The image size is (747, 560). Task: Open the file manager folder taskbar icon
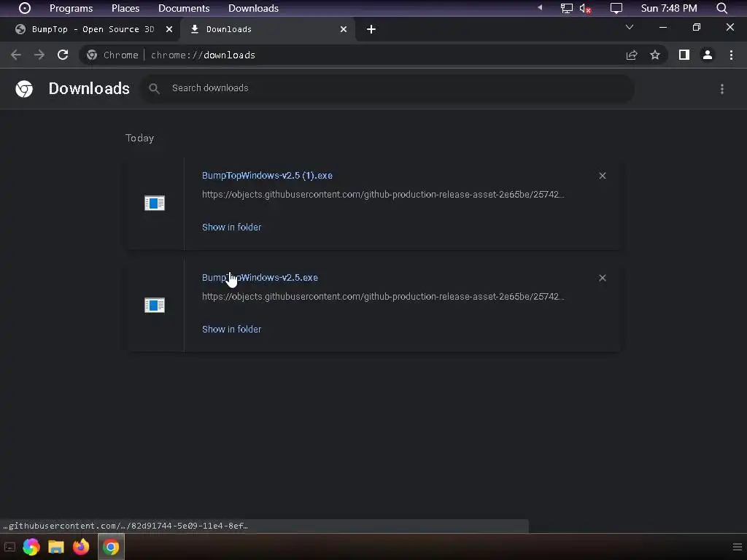point(56,547)
